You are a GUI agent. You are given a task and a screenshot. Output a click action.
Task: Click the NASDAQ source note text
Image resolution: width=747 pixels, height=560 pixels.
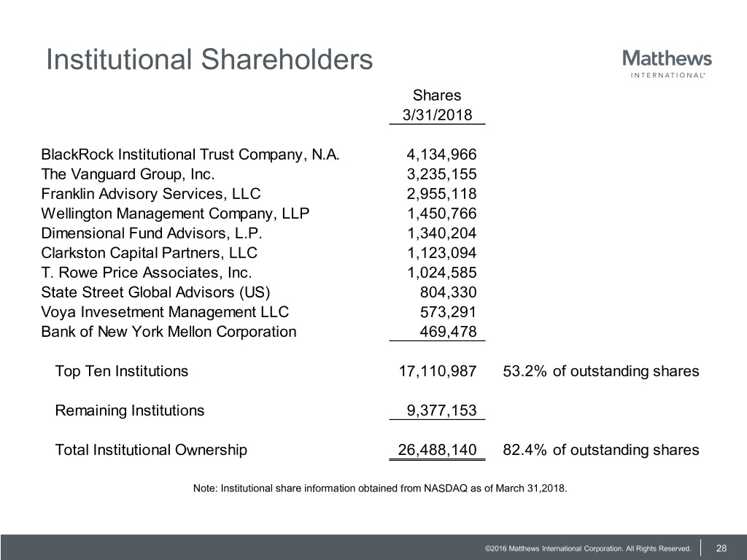[379, 488]
